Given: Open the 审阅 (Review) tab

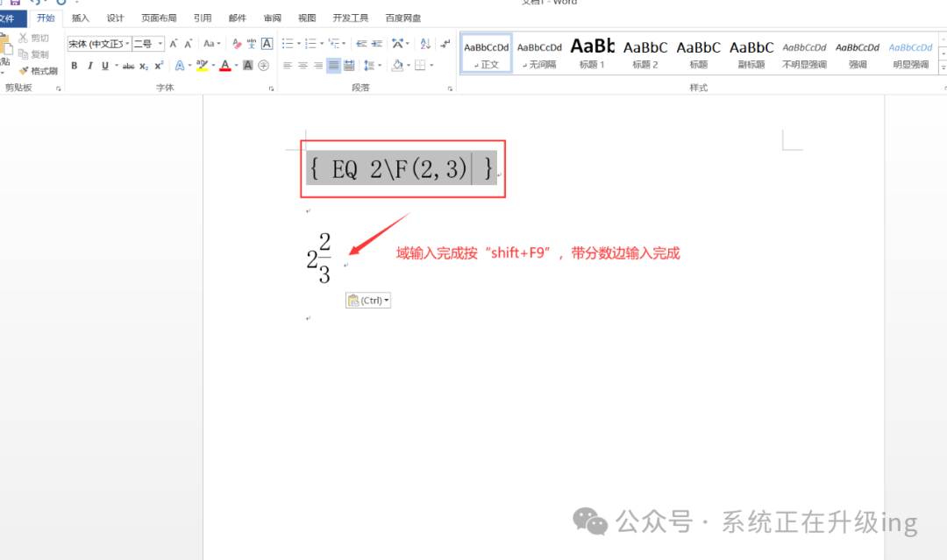Looking at the screenshot, I should point(273,18).
